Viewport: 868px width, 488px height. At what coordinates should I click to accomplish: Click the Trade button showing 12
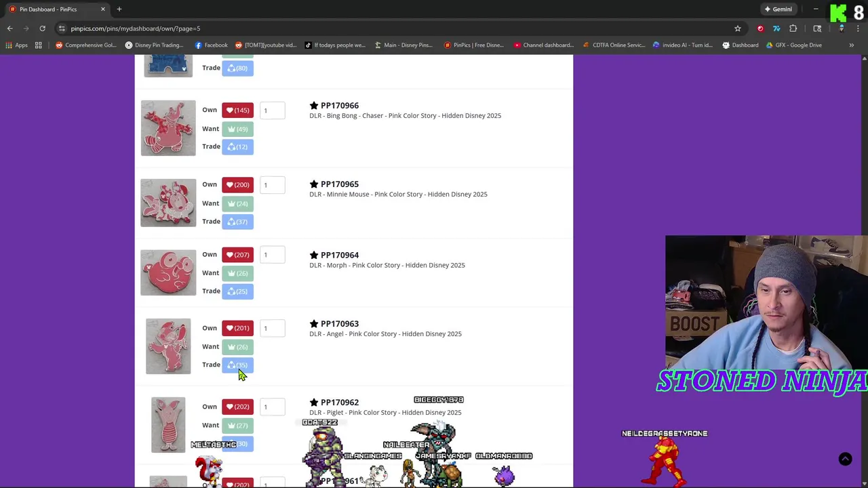[x=237, y=146]
